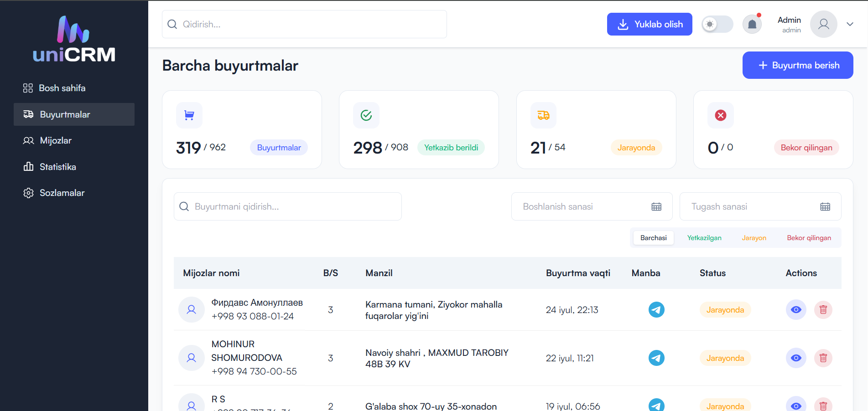
Task: Click the notification bell icon
Action: pyautogui.click(x=752, y=24)
